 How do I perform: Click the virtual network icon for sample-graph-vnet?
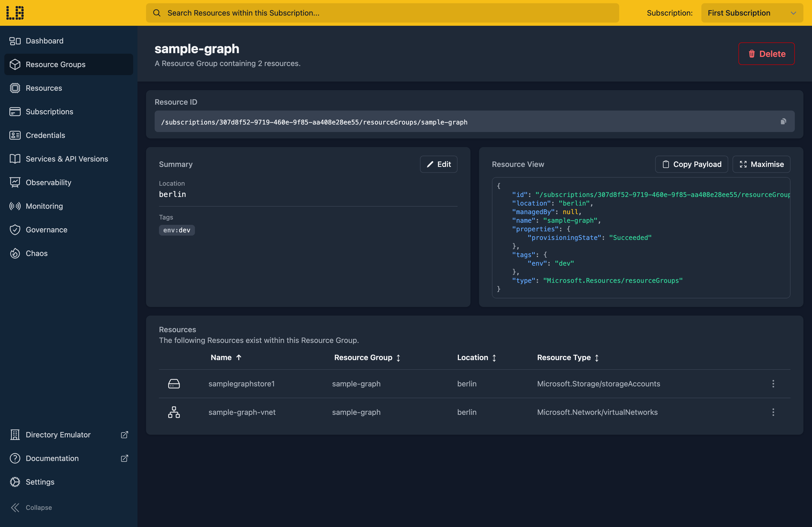174,412
